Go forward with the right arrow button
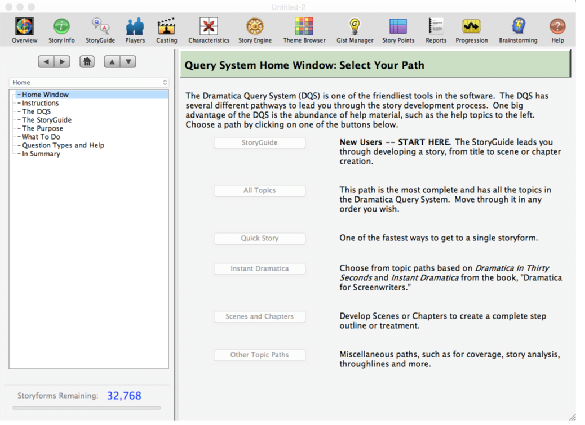585x425 pixels. [62, 62]
